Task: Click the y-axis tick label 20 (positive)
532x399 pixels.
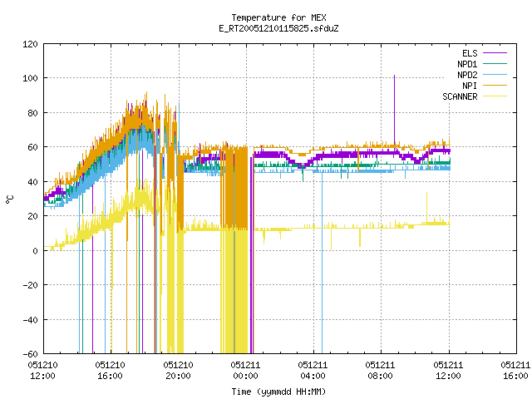Action: (33, 216)
